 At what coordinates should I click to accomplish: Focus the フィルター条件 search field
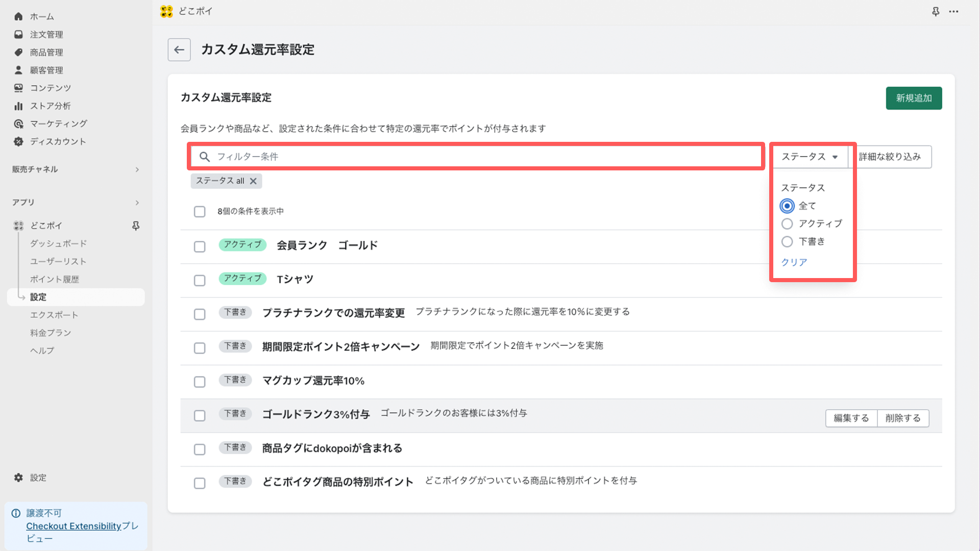point(477,157)
